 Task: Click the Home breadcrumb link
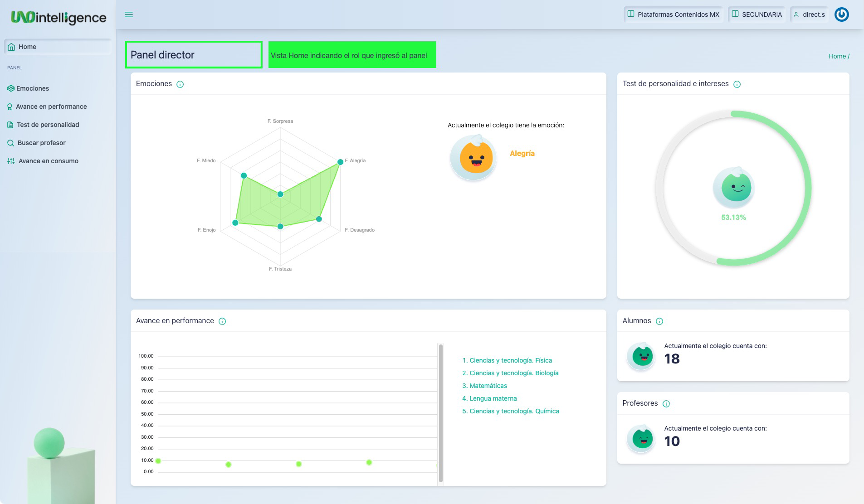(x=837, y=56)
